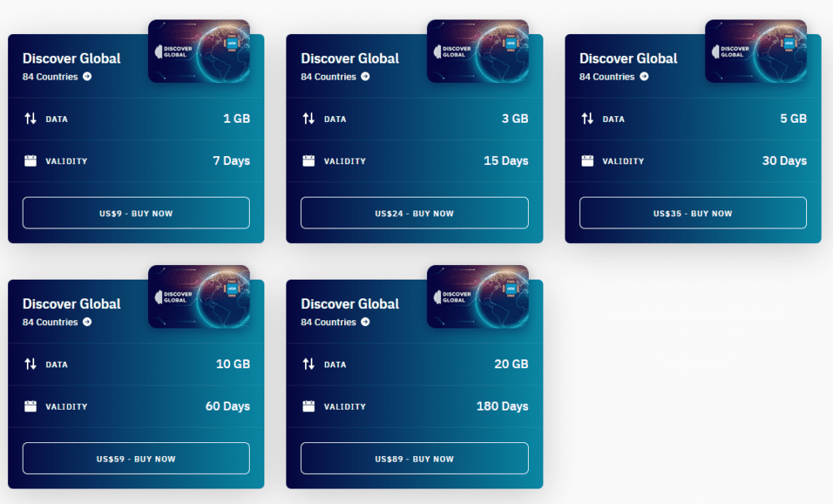This screenshot has height=504, width=833.
Task: Click the data transfer arrows icon on 10 GB plan
Action: pyautogui.click(x=30, y=364)
